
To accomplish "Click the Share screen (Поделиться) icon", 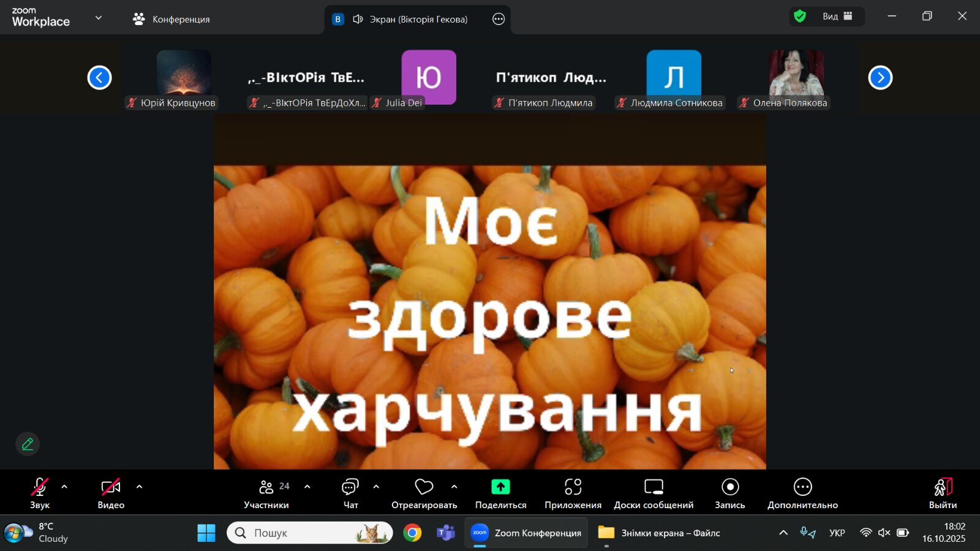I will (500, 487).
